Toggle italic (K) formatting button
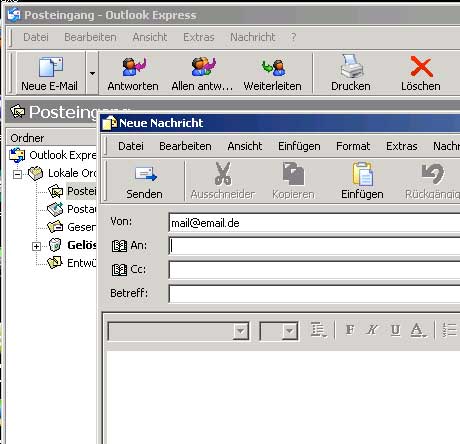Screen dimensions: 460x444 point(372,330)
